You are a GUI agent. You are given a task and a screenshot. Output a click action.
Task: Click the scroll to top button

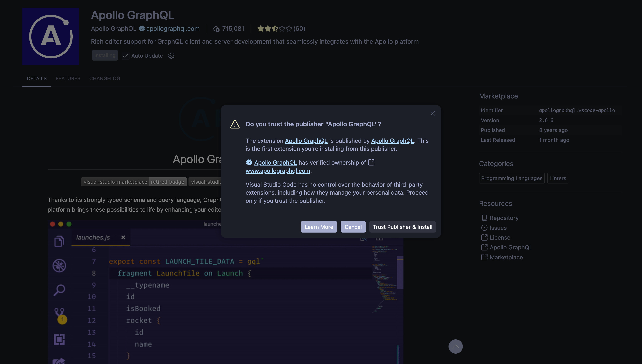click(455, 346)
